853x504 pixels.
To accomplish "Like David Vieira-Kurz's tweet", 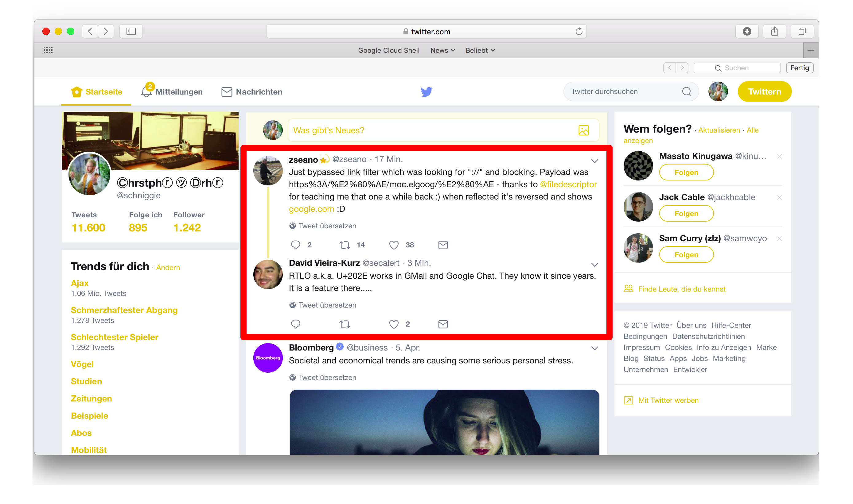I will pyautogui.click(x=393, y=324).
